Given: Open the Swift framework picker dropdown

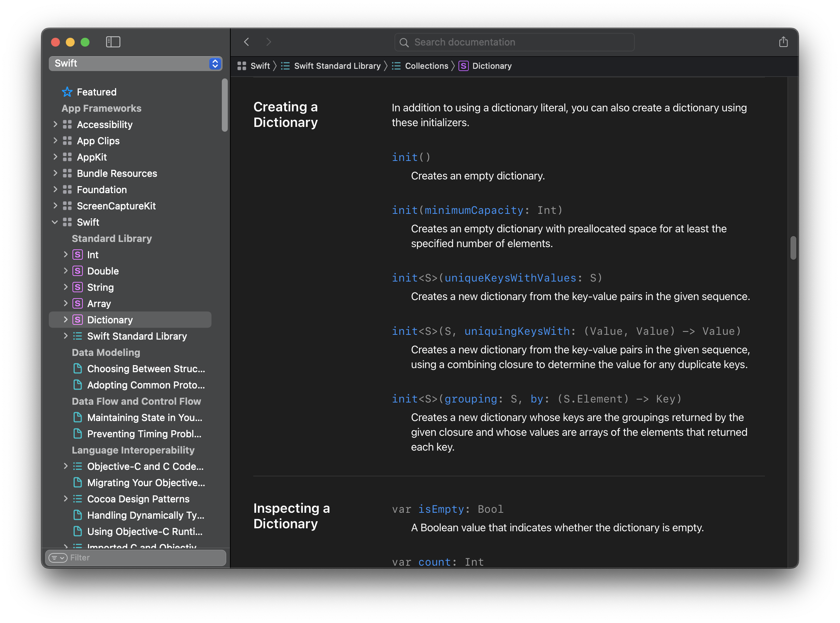Looking at the screenshot, I should point(214,63).
